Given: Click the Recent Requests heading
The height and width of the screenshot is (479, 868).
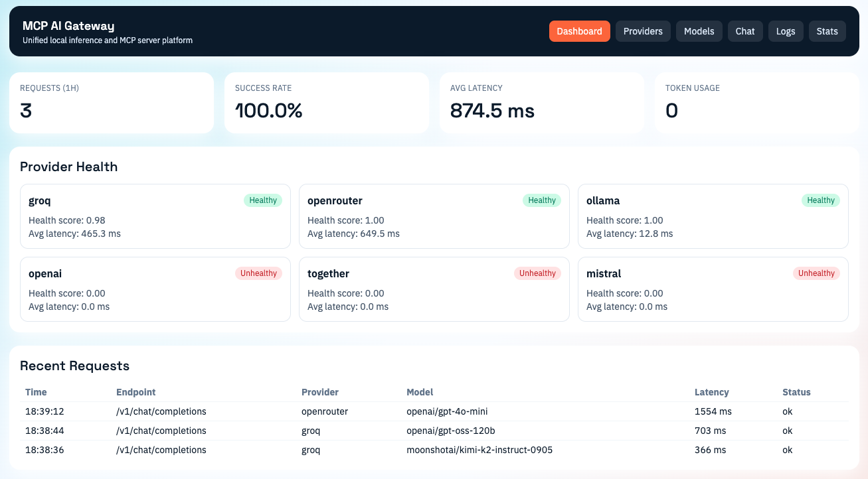Looking at the screenshot, I should 74,366.
